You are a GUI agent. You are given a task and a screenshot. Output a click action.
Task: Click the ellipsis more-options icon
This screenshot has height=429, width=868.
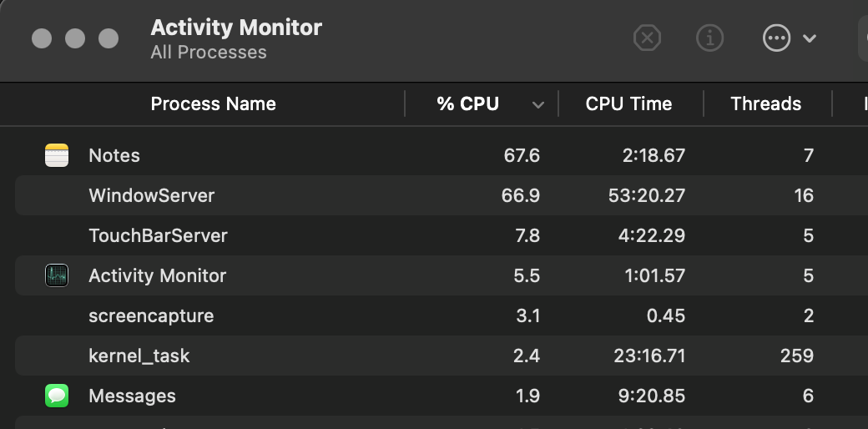(776, 38)
